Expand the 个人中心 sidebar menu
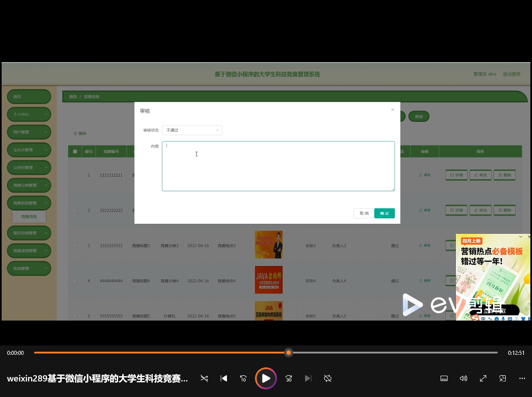 click(x=29, y=115)
